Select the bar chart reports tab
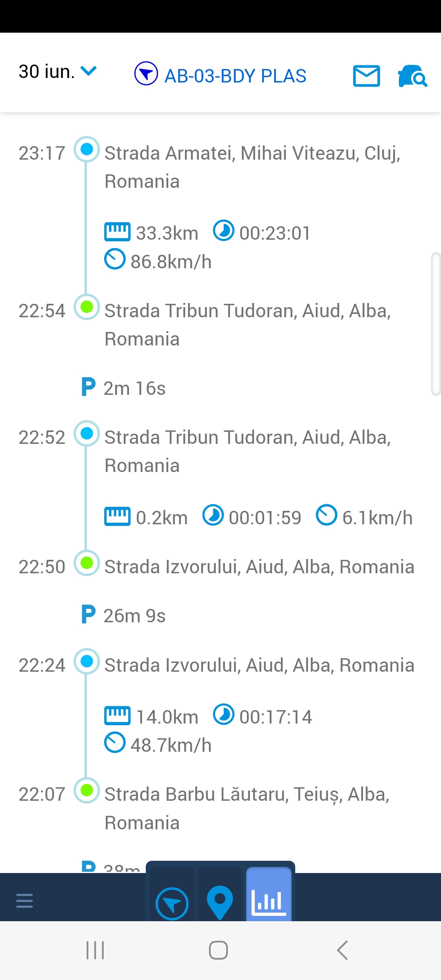 (268, 902)
